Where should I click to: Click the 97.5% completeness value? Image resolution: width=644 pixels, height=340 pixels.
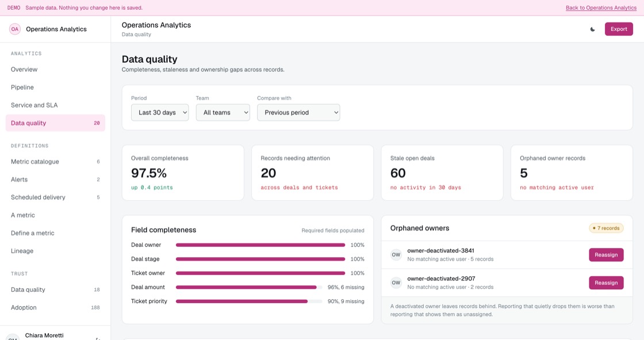click(x=149, y=173)
